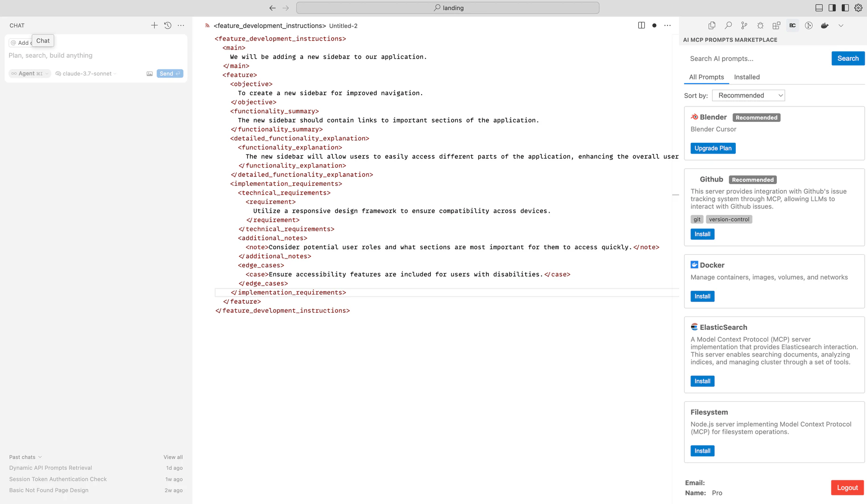Viewport: 867px width, 504px height.
Task: Open the Docker whale panel icon
Action: pyautogui.click(x=825, y=26)
